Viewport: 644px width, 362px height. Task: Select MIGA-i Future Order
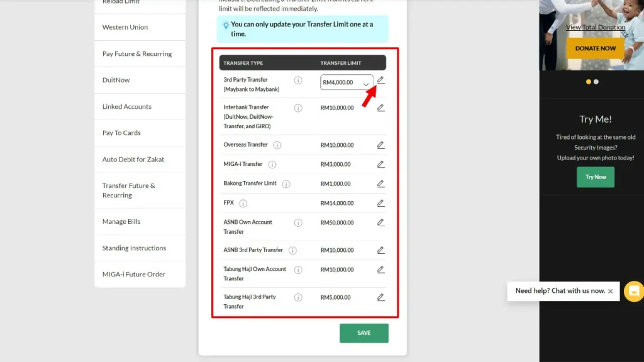pos(140,274)
